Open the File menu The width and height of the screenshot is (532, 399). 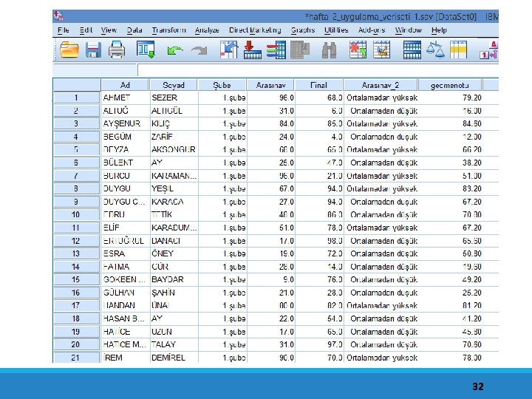click(x=64, y=30)
